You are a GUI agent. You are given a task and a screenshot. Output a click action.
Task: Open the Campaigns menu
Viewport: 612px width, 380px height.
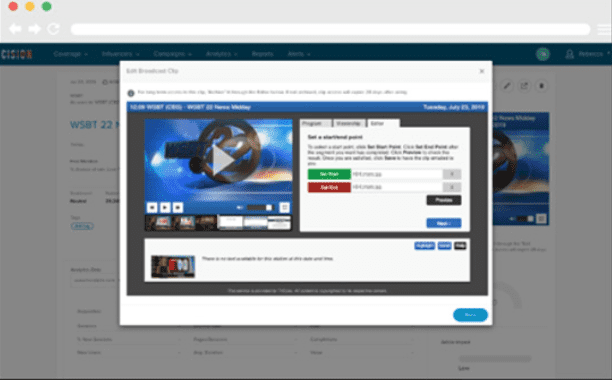click(x=173, y=54)
